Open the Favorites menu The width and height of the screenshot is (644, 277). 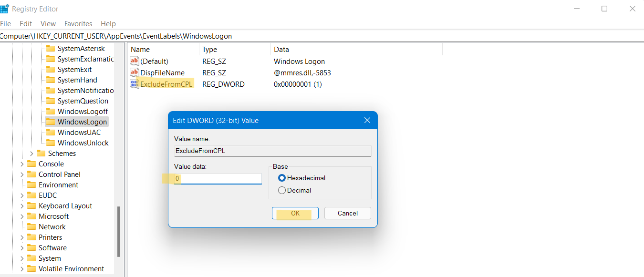pos(78,23)
